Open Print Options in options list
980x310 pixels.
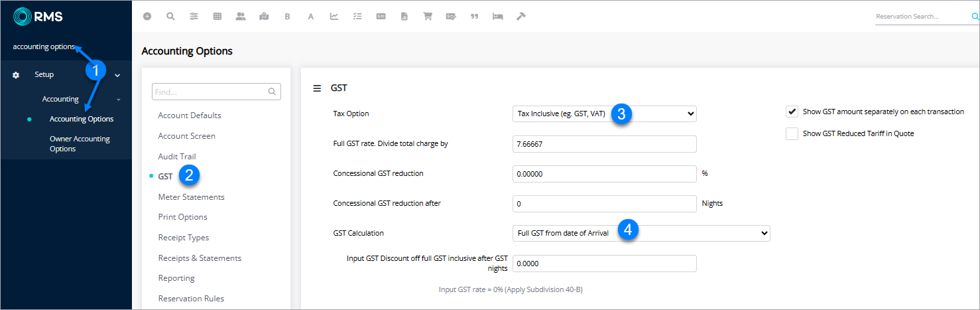click(182, 217)
